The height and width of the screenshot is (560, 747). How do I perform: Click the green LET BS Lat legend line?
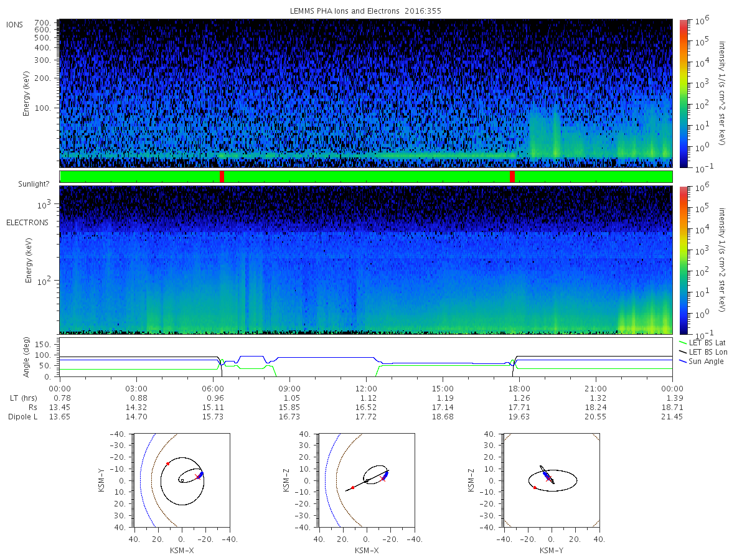(682, 343)
